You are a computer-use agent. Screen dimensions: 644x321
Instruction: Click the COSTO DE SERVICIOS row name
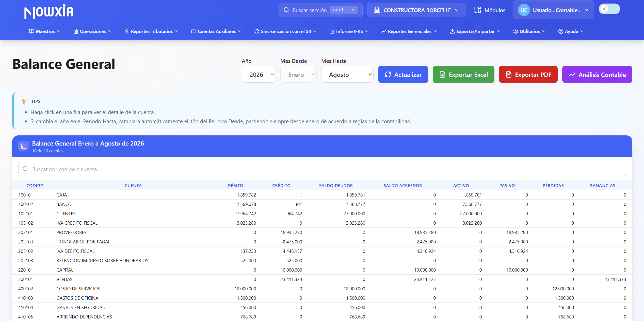(x=78, y=289)
